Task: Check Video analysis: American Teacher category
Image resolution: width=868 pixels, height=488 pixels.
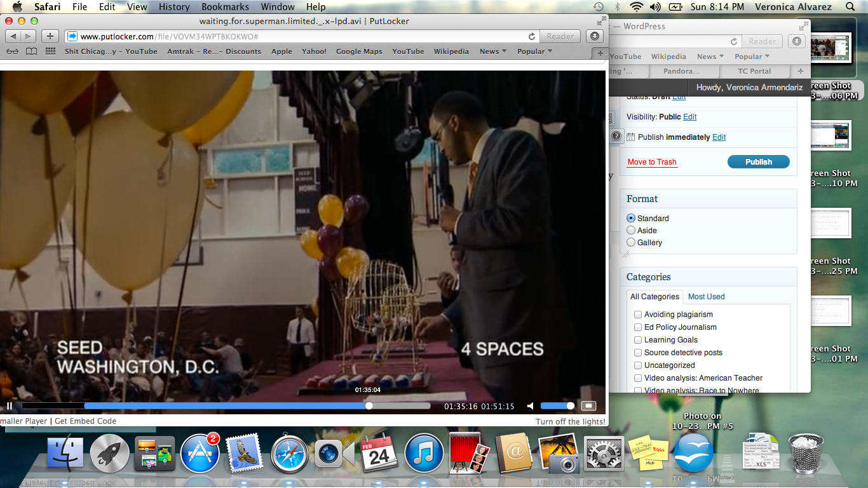Action: 638,378
